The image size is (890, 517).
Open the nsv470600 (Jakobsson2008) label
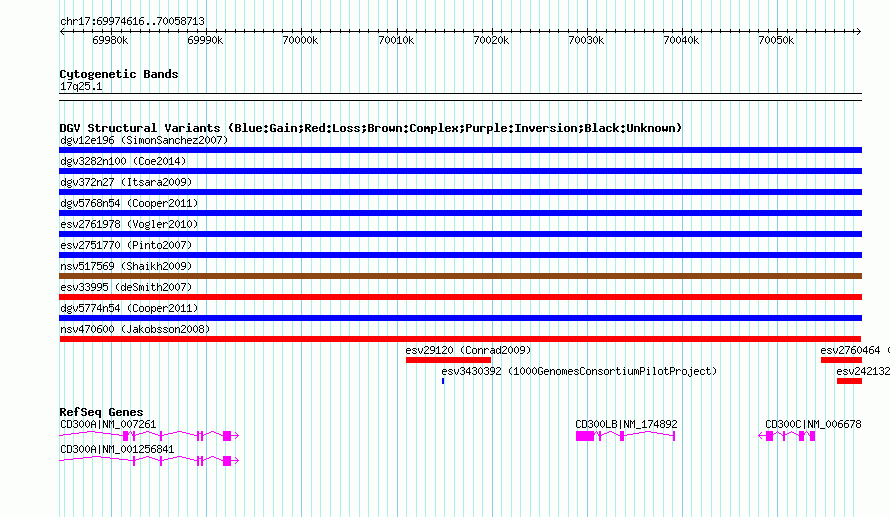(x=135, y=329)
